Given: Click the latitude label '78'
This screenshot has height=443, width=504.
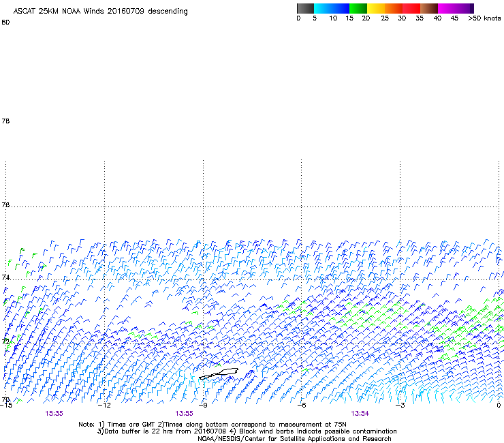Looking at the screenshot, I should pos(5,121).
